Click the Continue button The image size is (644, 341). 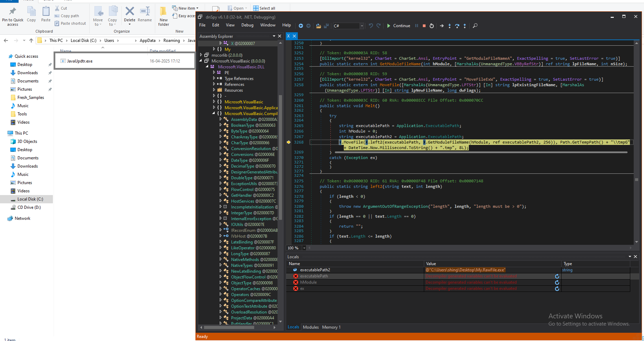(398, 26)
